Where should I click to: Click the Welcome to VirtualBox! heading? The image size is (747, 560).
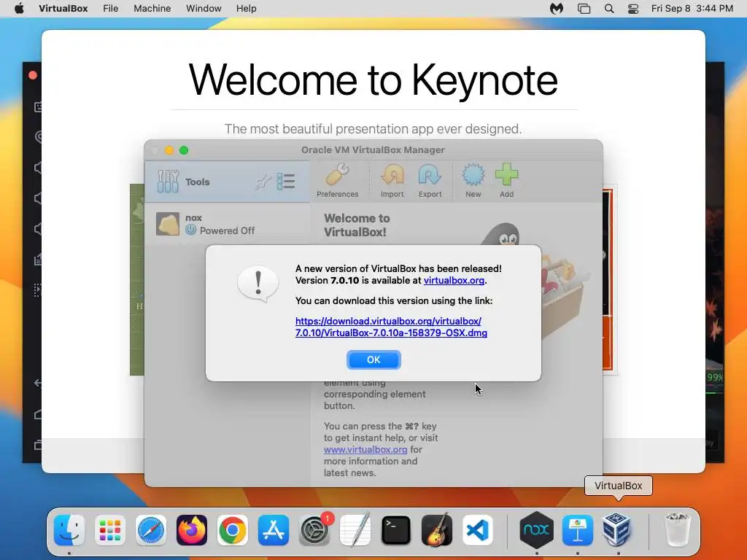[x=357, y=225]
